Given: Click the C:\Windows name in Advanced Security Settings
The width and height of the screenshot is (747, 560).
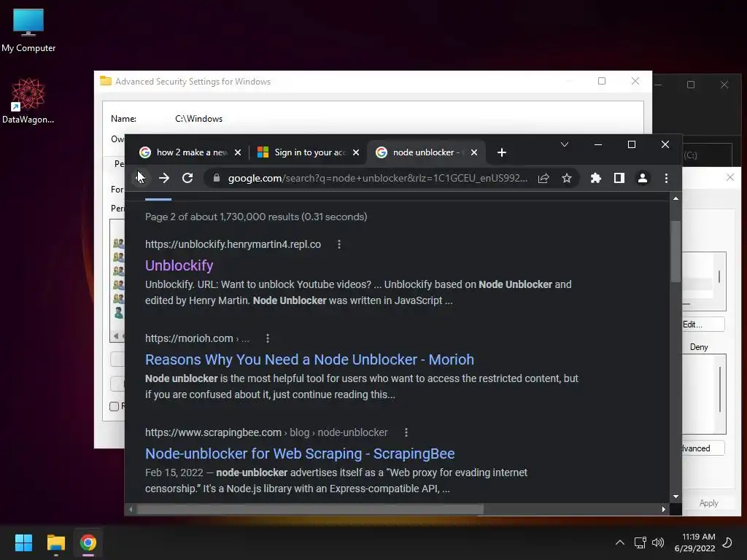Looking at the screenshot, I should pos(198,119).
